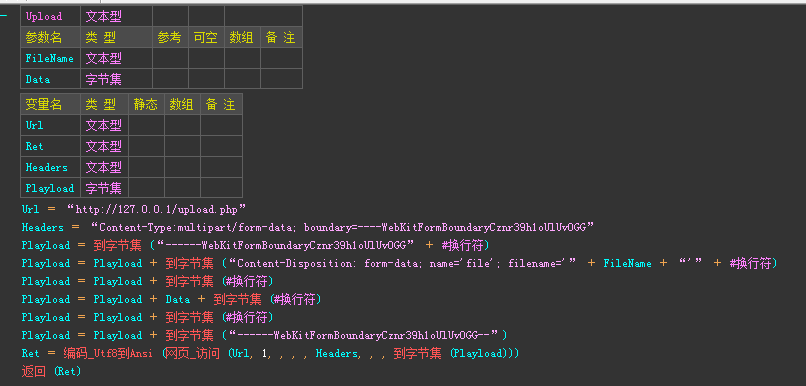Click 到字节集 in the first Playload assignment
The image size is (806, 386).
pyautogui.click(x=118, y=245)
